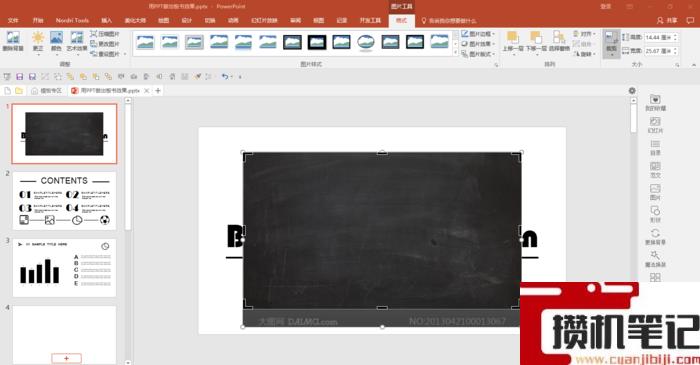Viewport: 700px width, 365px height.
Task: Expand the Picture Effects (图片效果) dropdown
Action: (x=478, y=44)
